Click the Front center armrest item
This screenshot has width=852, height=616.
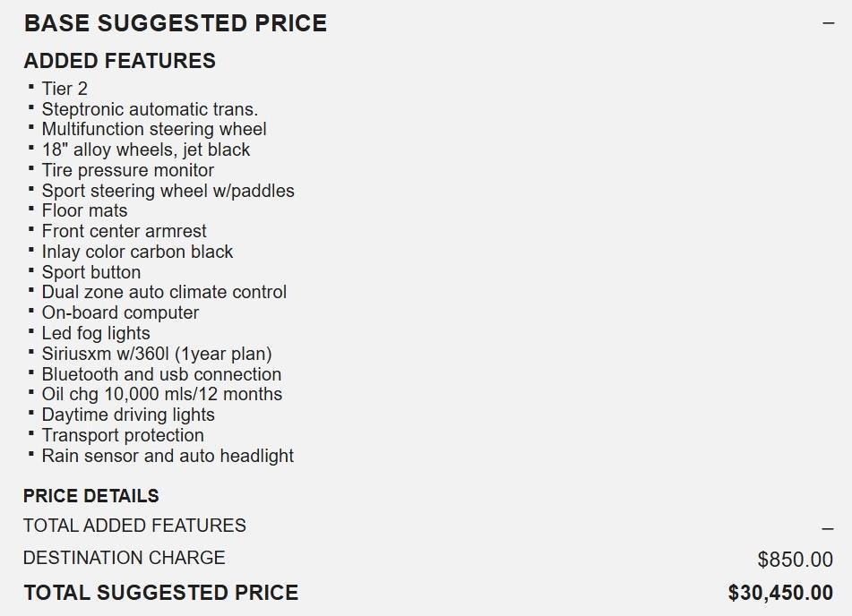(125, 231)
